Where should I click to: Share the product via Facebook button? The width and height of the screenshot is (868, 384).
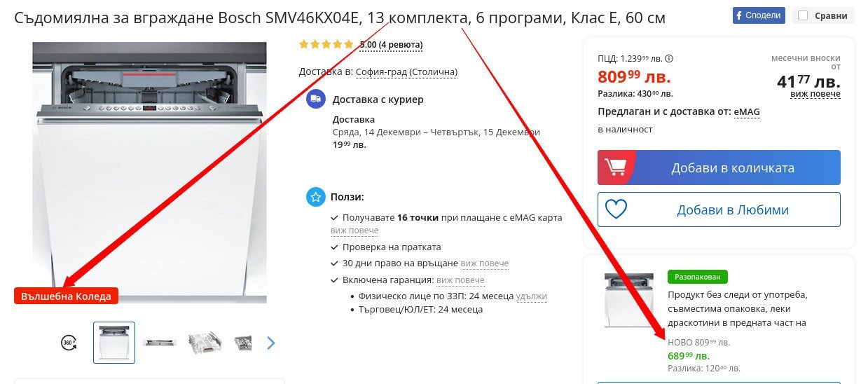(x=759, y=15)
